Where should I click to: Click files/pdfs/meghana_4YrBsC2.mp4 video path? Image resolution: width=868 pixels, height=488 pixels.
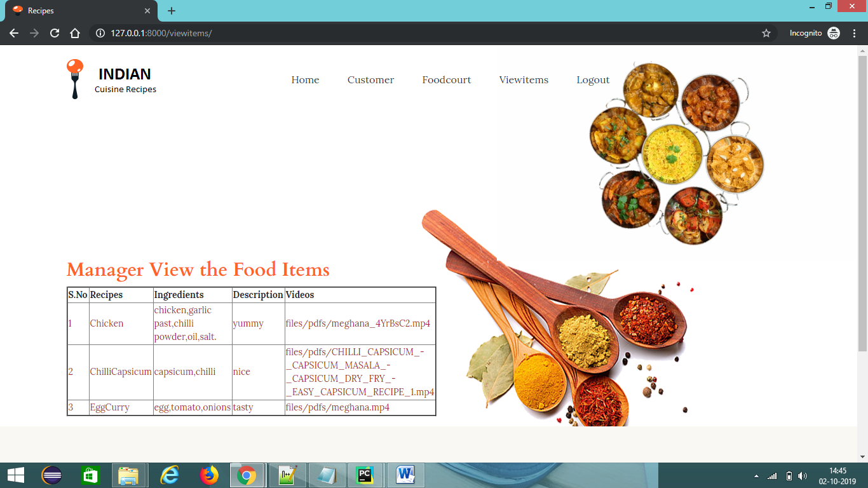(x=358, y=323)
